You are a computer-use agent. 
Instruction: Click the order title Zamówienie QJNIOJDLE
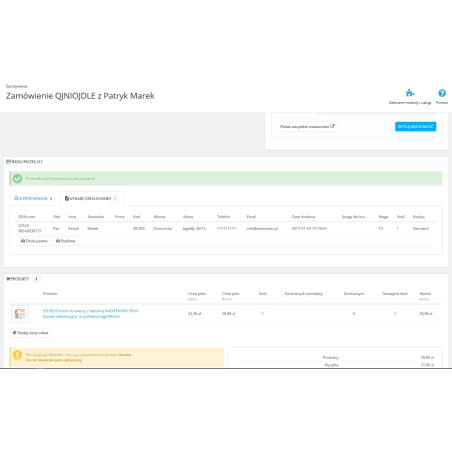(80, 96)
